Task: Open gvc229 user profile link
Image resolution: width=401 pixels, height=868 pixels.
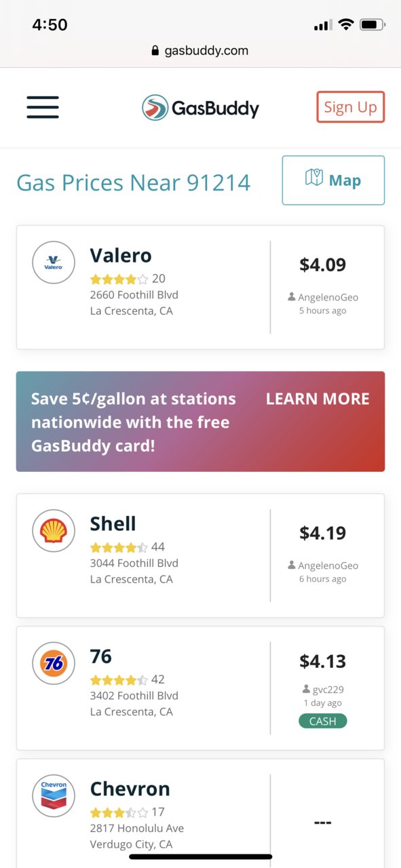Action: [x=323, y=690]
